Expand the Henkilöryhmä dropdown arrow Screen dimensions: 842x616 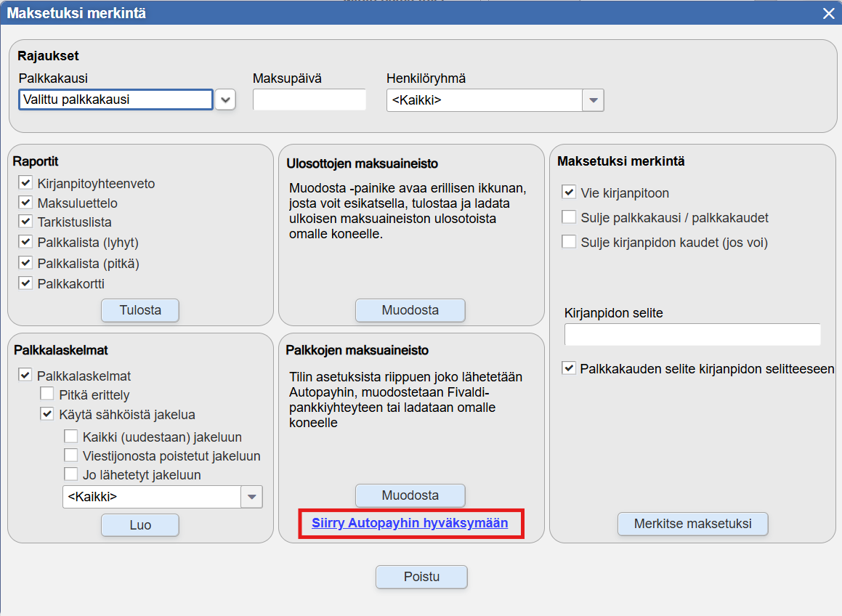[593, 100]
